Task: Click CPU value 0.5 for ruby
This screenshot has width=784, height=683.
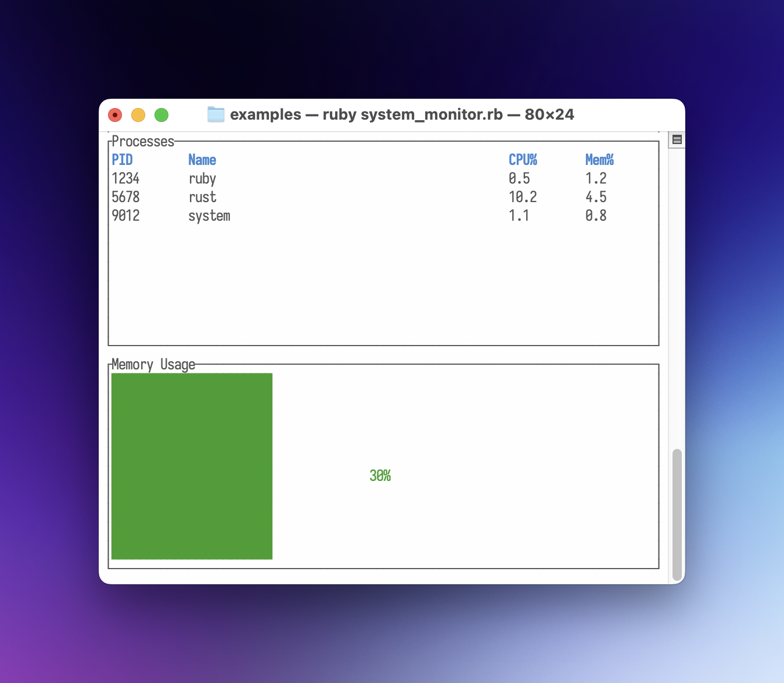Action: pyautogui.click(x=519, y=178)
